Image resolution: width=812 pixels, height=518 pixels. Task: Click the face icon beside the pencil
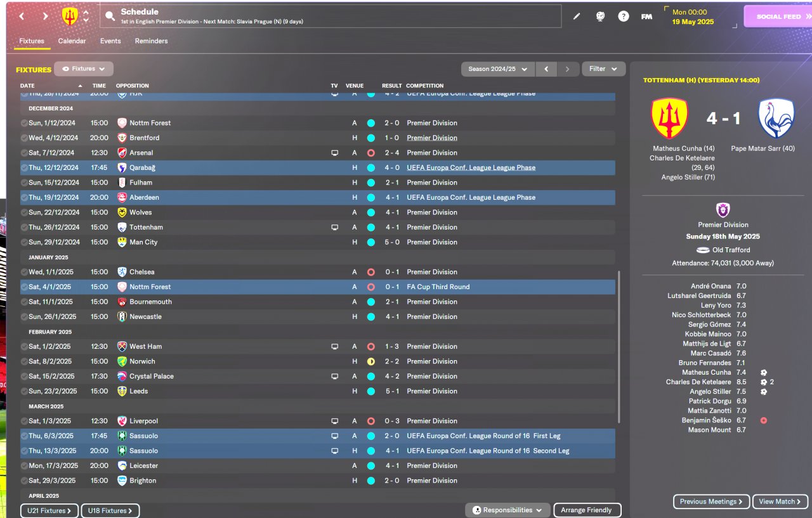(600, 16)
